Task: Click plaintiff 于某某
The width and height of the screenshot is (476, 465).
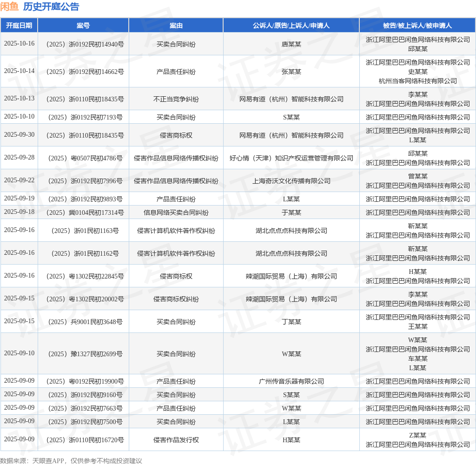Action: click(291, 213)
